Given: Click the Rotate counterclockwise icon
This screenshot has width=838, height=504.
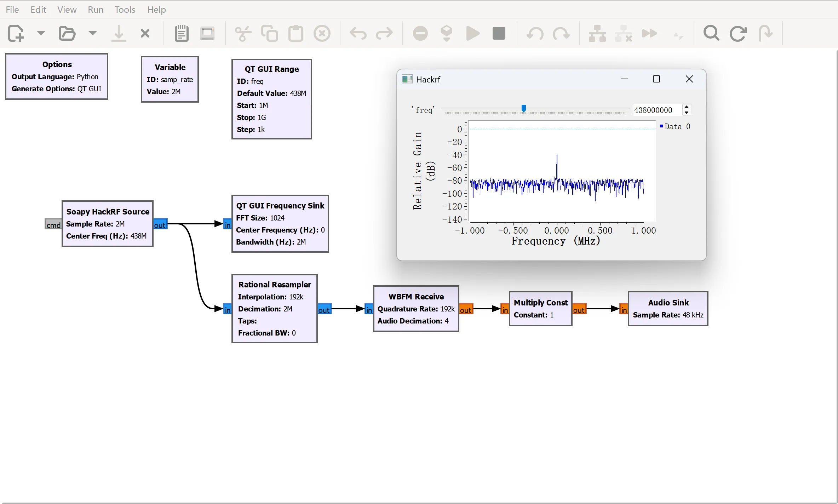Looking at the screenshot, I should [x=535, y=34].
